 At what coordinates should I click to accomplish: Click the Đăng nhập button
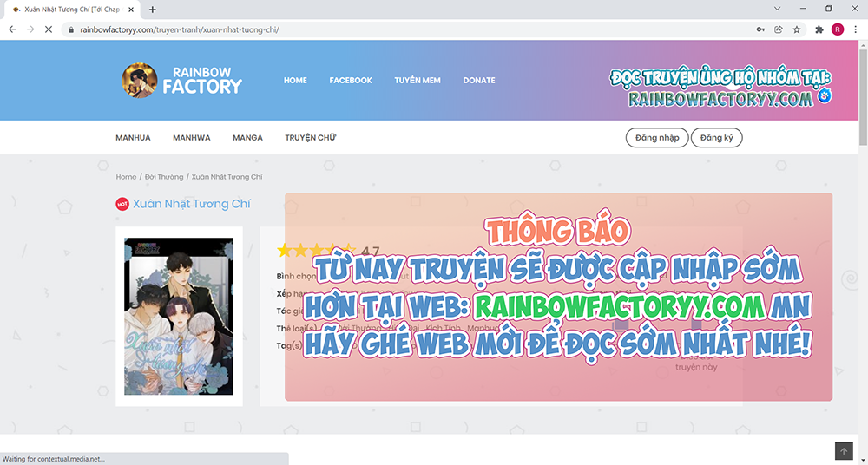657,138
